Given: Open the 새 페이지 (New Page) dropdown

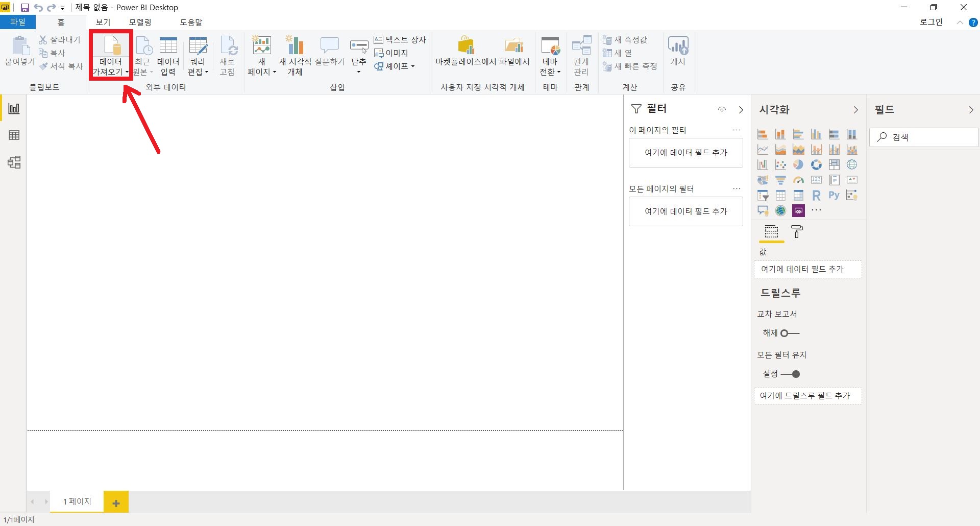Looking at the screenshot, I should point(262,66).
